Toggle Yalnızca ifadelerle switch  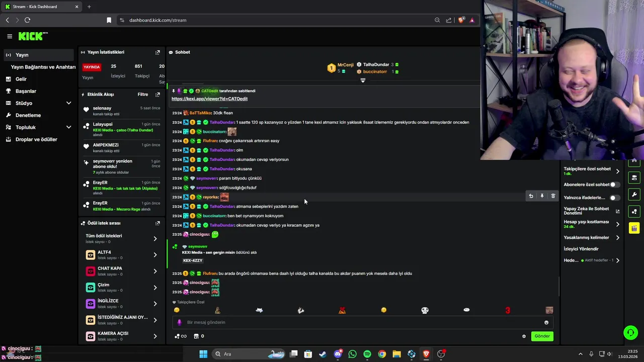(615, 198)
